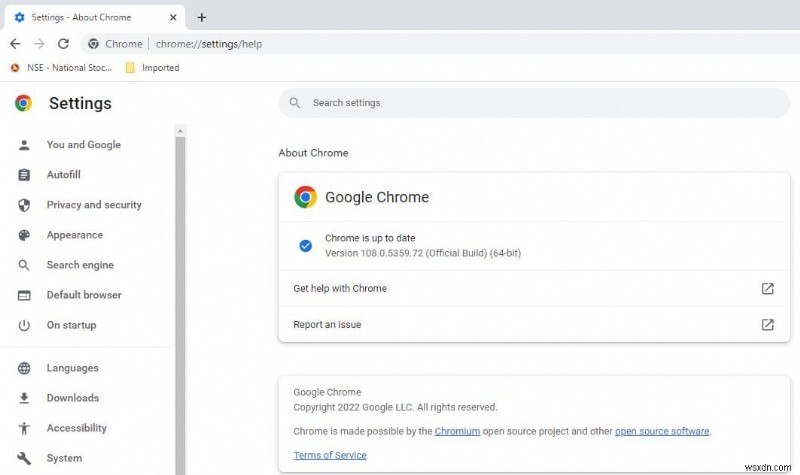Click the blue up-to-date checkmark icon
The height and width of the screenshot is (475, 800).
[306, 246]
